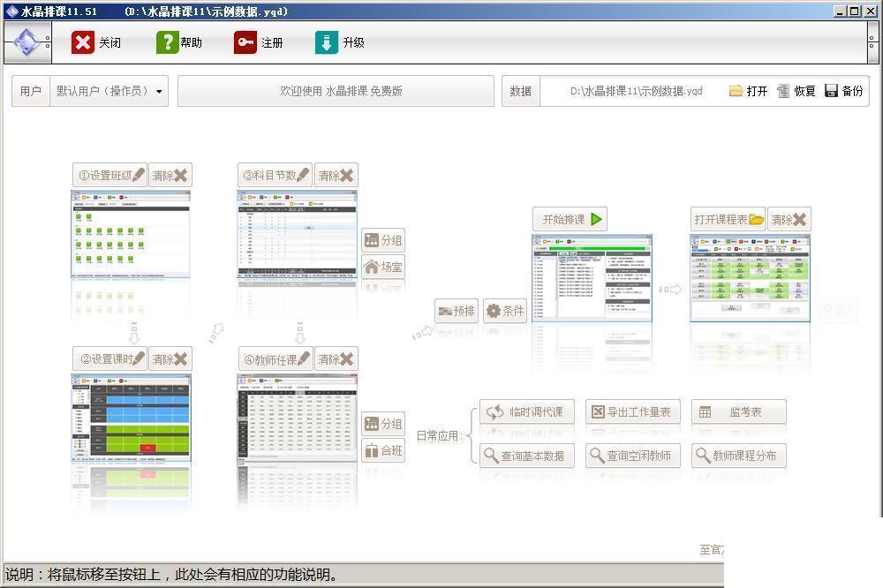The image size is (883, 588).
Task: Click 导出工作量表 export workload button
Action: pos(632,411)
